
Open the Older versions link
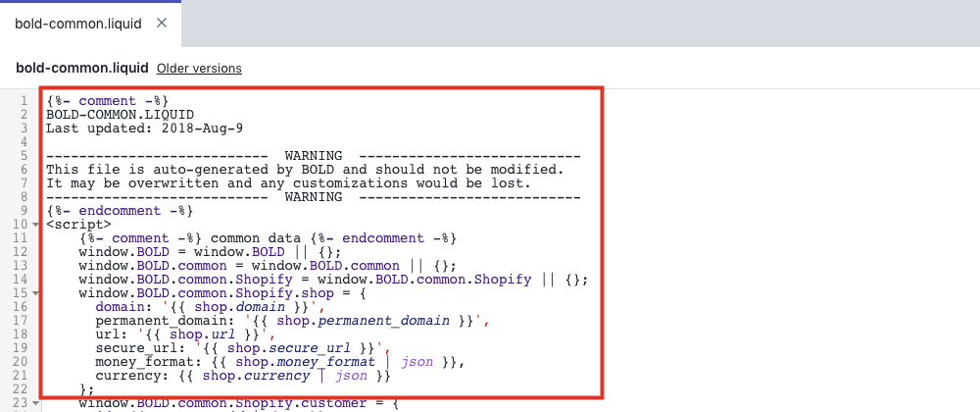click(199, 68)
